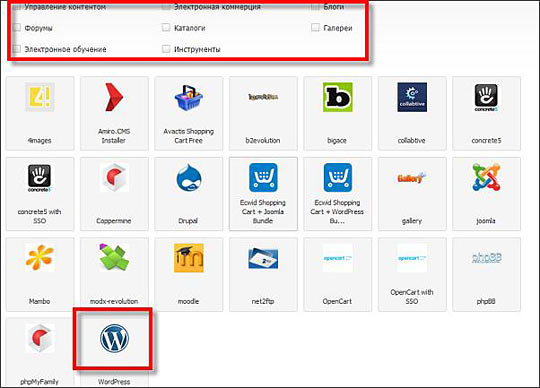Click the Drupal text label

(x=188, y=221)
